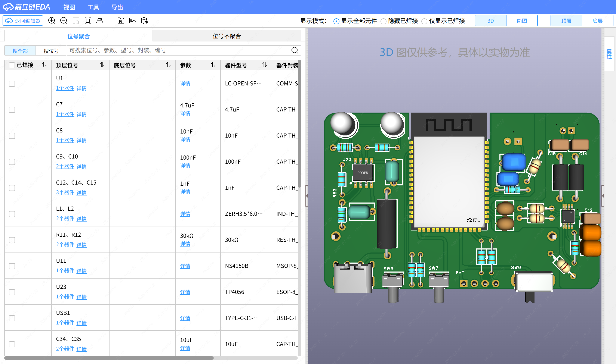The image size is (616, 364).
Task: Click the zoom in magnifier icon
Action: coord(52,21)
